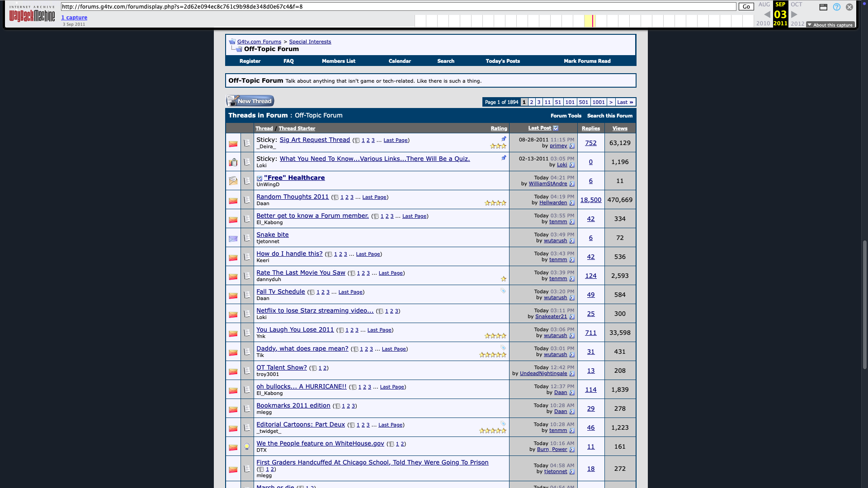Click the post icon for Sig Art Request row
The height and width of the screenshot is (488, 868).
247,143
